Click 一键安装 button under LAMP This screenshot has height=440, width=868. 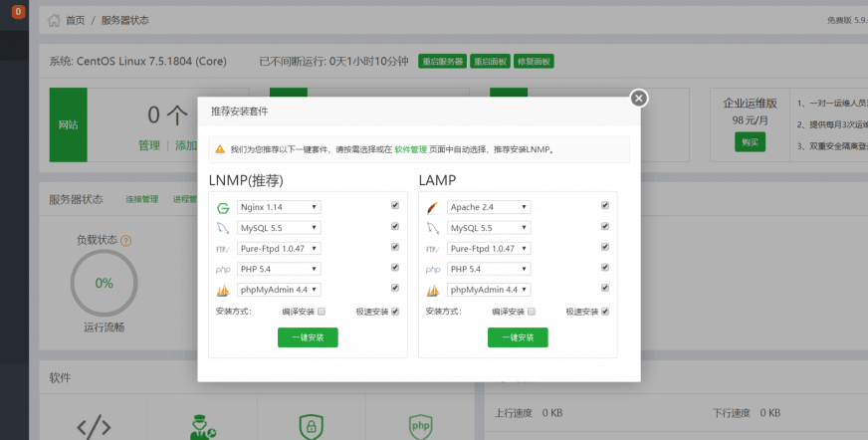click(x=518, y=337)
